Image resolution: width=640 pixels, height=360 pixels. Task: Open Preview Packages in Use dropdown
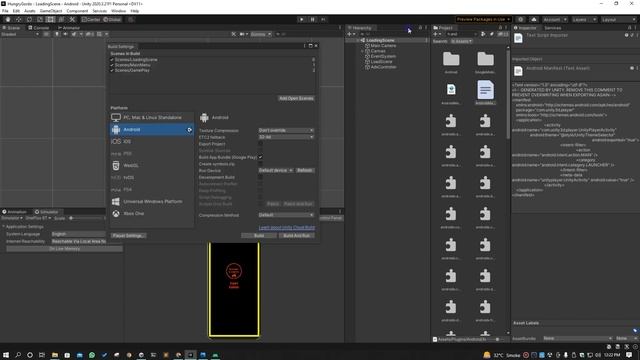click(483, 19)
